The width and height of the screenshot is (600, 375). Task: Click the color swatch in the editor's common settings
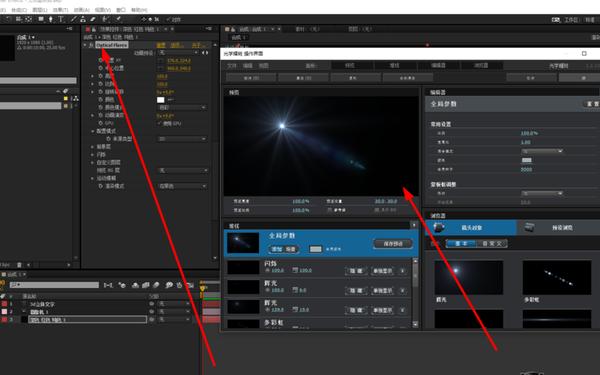click(527, 160)
